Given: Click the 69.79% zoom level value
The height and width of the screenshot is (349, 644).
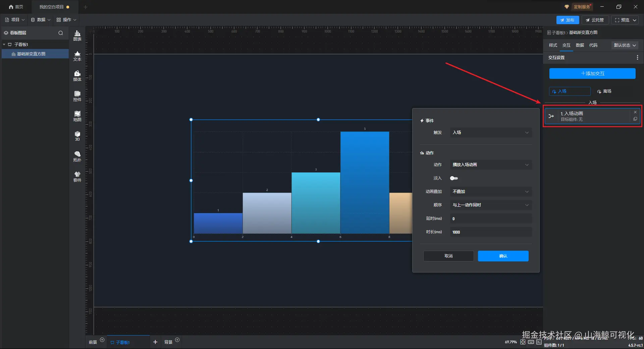Looking at the screenshot, I should (x=511, y=342).
